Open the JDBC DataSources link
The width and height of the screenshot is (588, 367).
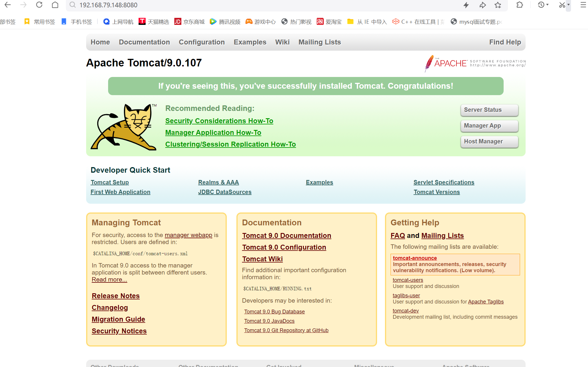point(225,192)
